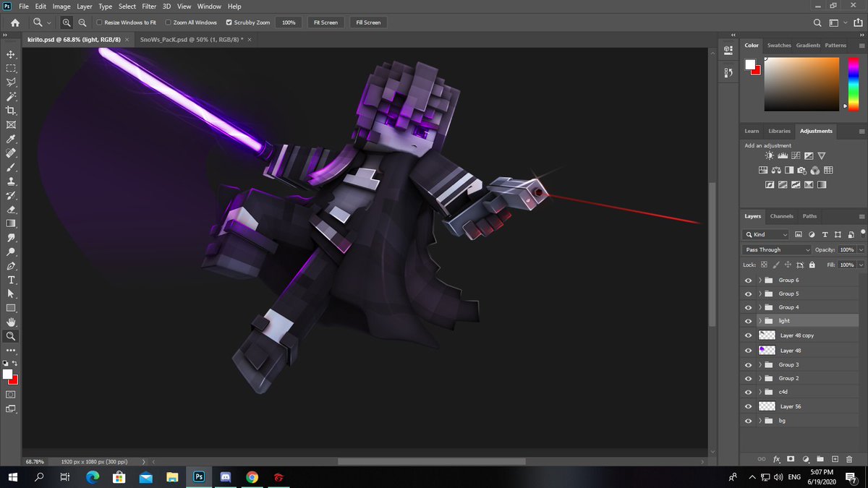Image resolution: width=868 pixels, height=488 pixels.
Task: Click the 100% zoom button
Action: 289,22
